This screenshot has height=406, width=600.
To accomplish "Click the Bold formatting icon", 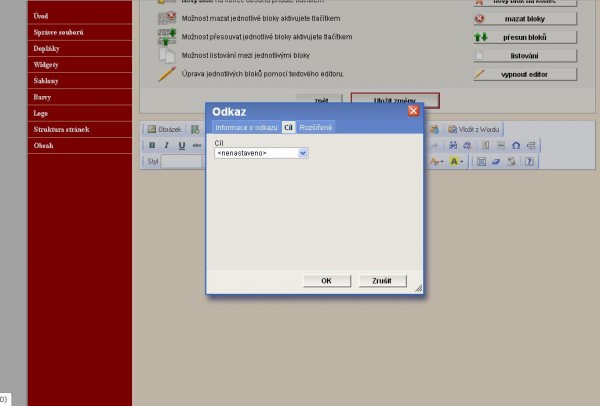I will [152, 145].
